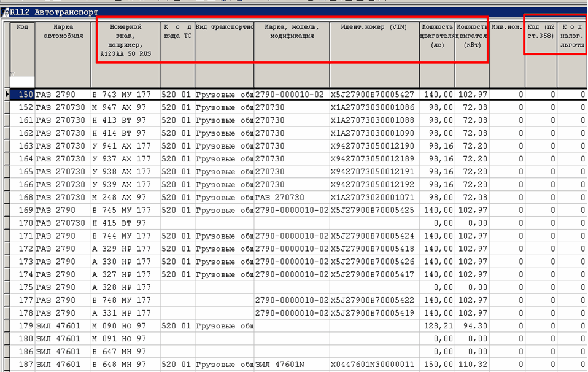Click kilowatt value 110,32

click(x=473, y=365)
